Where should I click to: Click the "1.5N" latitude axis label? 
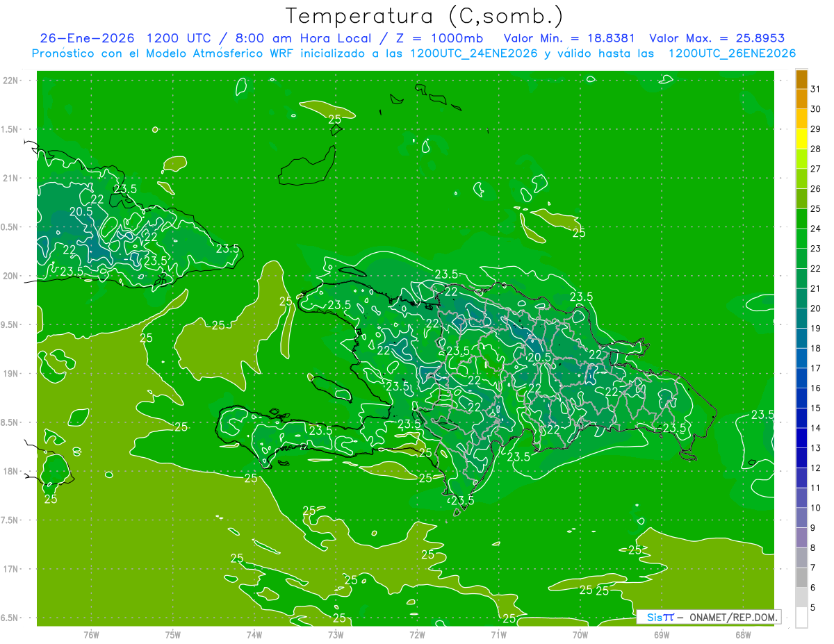pyautogui.click(x=10, y=129)
